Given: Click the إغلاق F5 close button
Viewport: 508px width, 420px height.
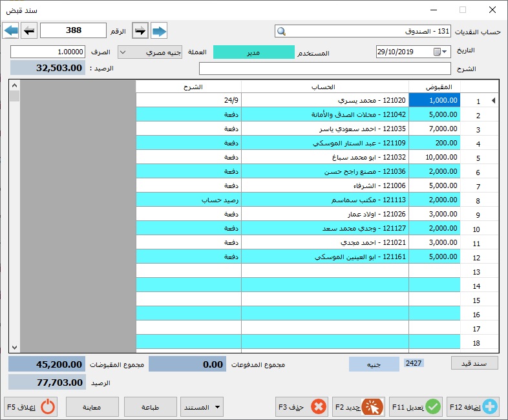Looking at the screenshot, I should (x=31, y=406).
